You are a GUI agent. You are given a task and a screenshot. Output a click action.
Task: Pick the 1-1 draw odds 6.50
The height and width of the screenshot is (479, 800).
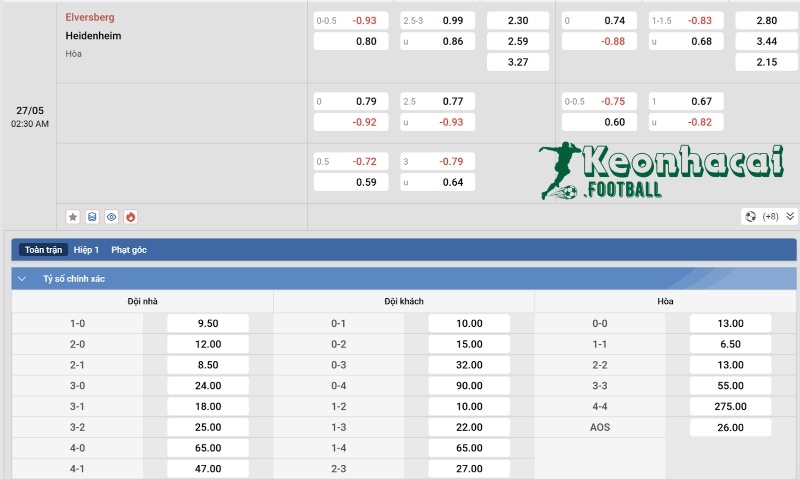730,344
